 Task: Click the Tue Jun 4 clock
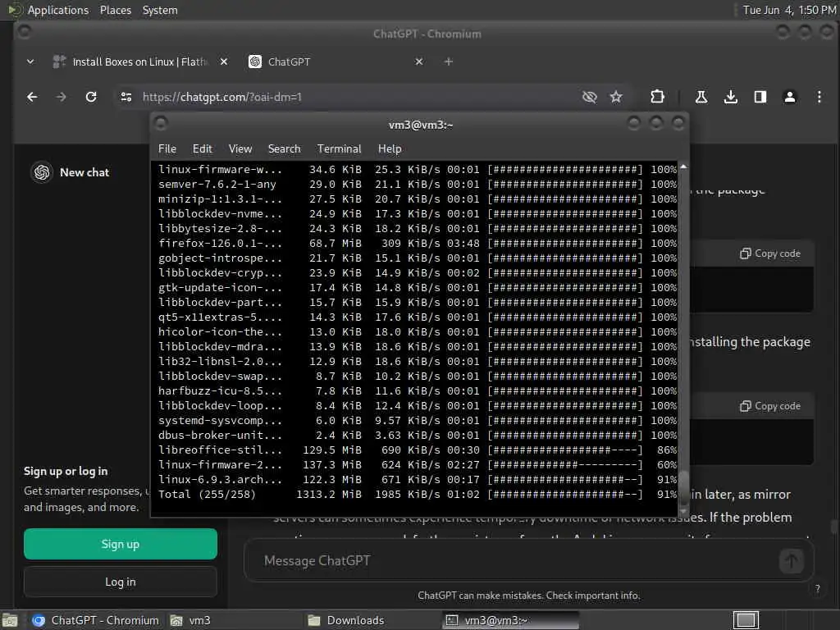point(788,10)
